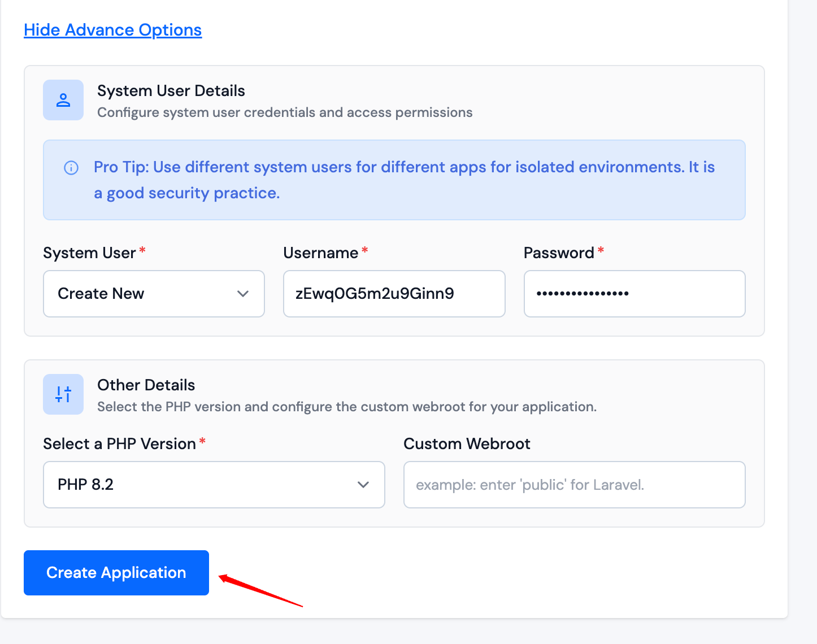Click the Pro Tip notice banner
Screen dimensions: 817x644
394,180
